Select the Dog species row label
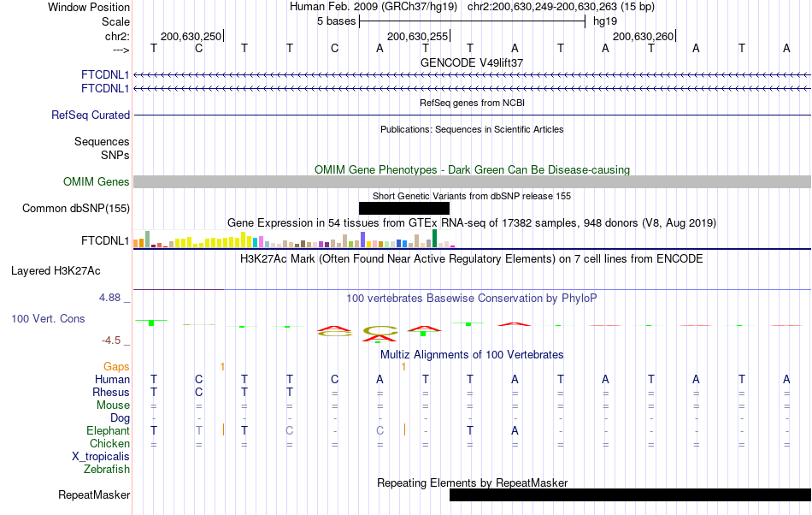The image size is (812, 515). pyautogui.click(x=120, y=417)
